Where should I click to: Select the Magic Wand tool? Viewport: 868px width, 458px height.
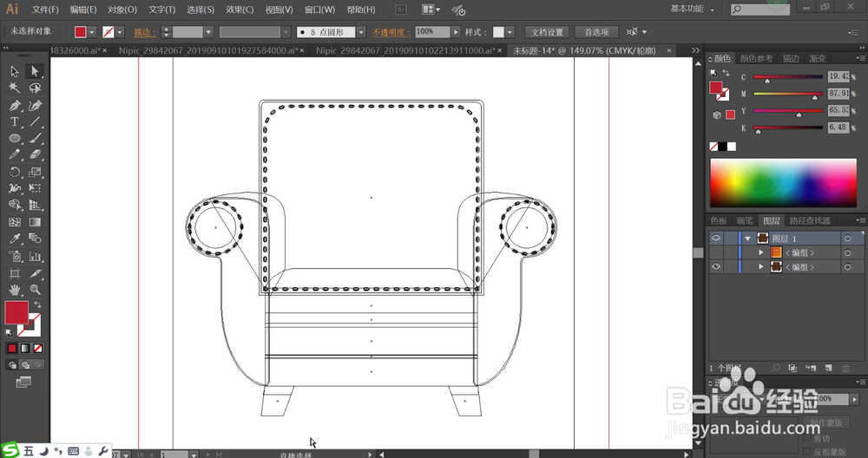(x=15, y=88)
